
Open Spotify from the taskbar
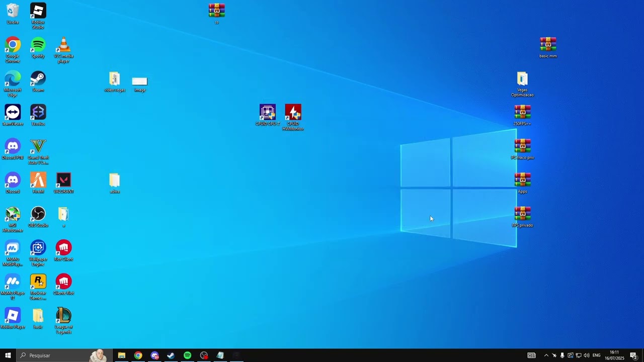(188, 355)
